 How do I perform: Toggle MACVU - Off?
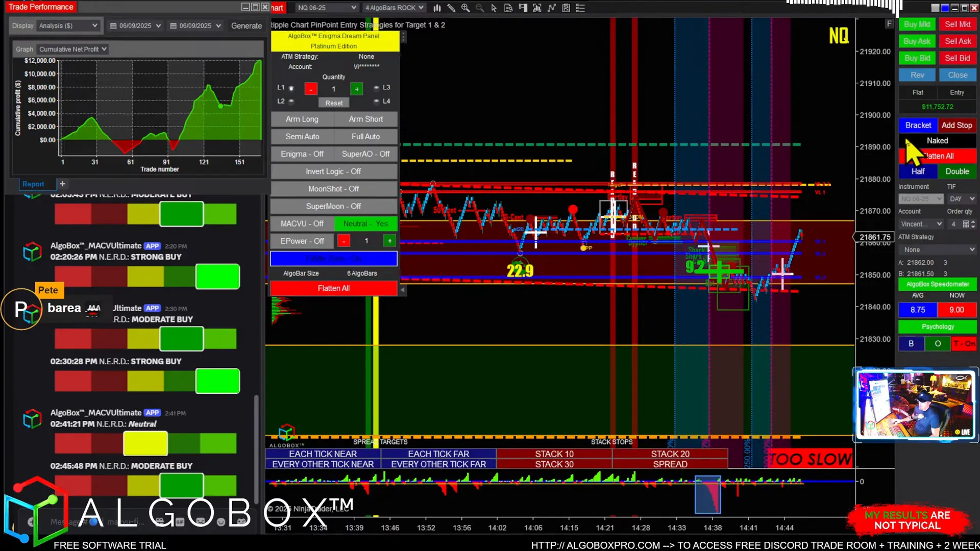[x=302, y=223]
